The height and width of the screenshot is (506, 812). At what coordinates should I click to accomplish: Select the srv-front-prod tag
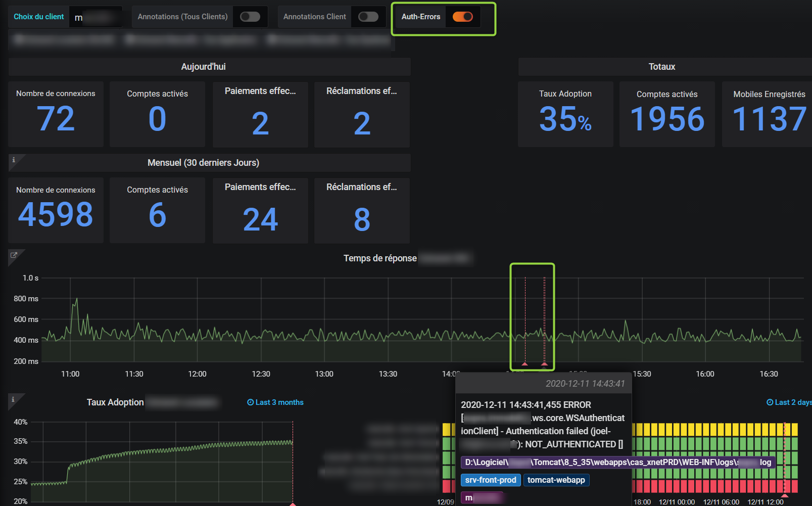coord(491,480)
